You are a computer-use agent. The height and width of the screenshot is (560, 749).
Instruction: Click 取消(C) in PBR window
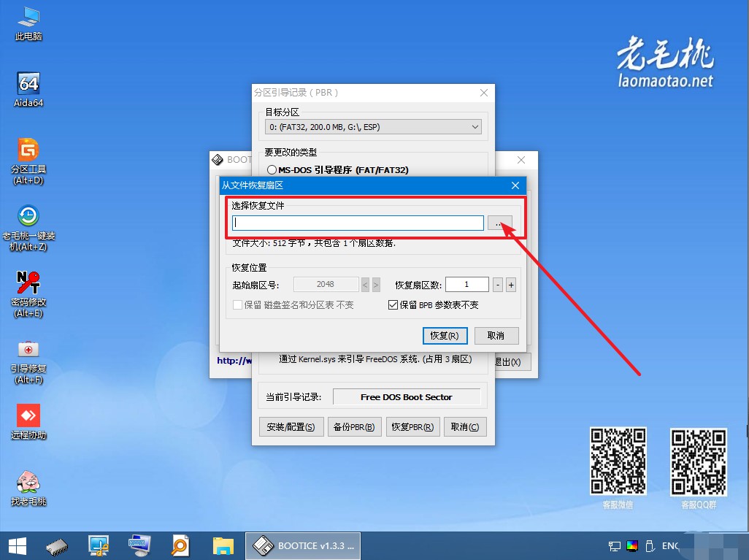coord(465,426)
